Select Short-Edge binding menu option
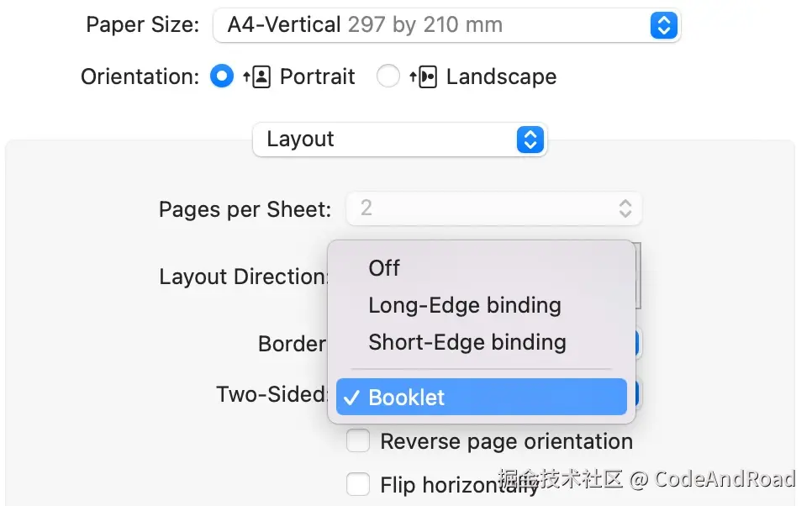812x506 pixels. point(467,342)
